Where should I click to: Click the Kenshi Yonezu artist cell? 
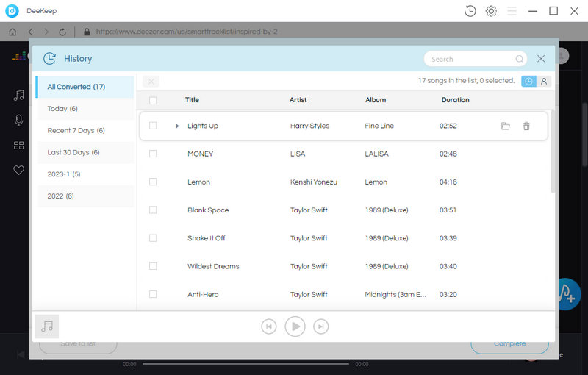coord(314,182)
